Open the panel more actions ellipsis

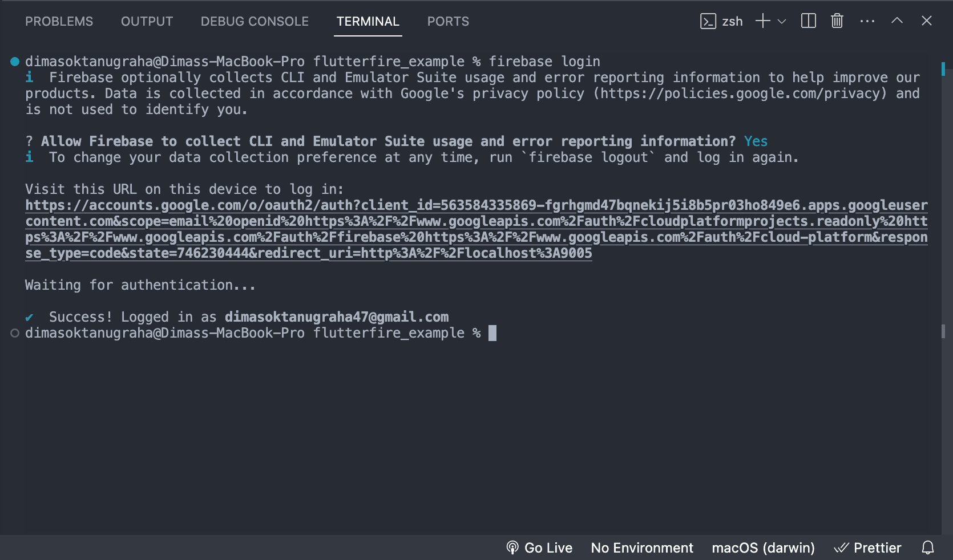(x=867, y=21)
